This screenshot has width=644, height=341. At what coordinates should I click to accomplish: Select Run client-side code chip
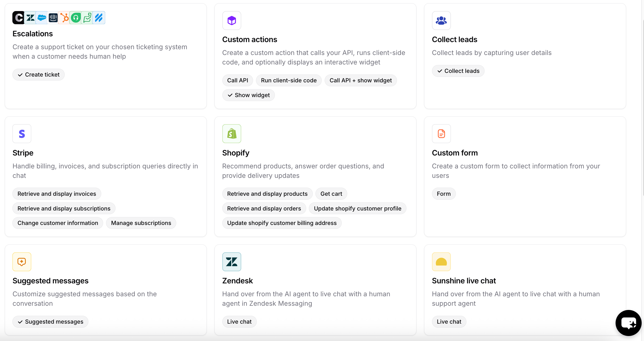289,81
